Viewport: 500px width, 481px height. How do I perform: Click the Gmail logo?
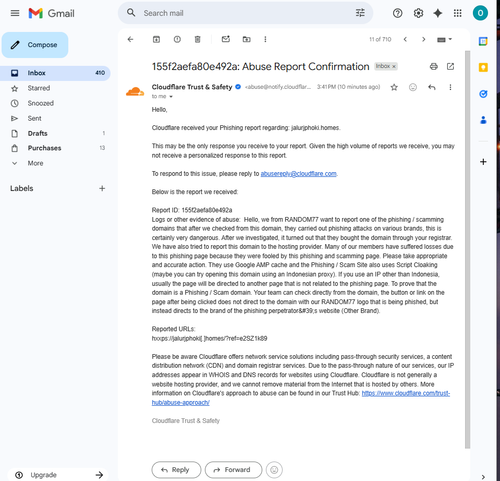(52, 13)
